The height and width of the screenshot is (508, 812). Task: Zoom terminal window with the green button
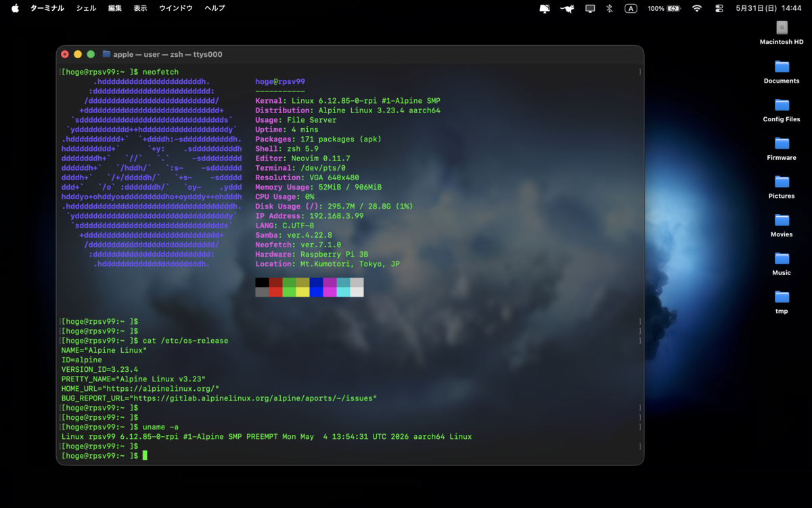click(91, 54)
